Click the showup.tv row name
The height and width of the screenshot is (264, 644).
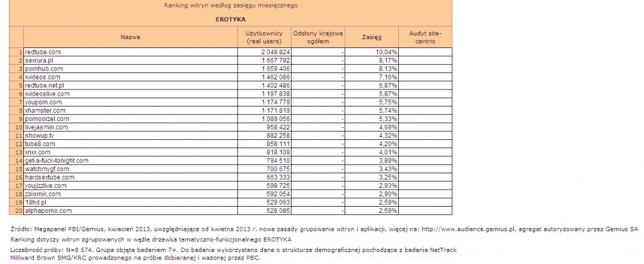point(40,135)
